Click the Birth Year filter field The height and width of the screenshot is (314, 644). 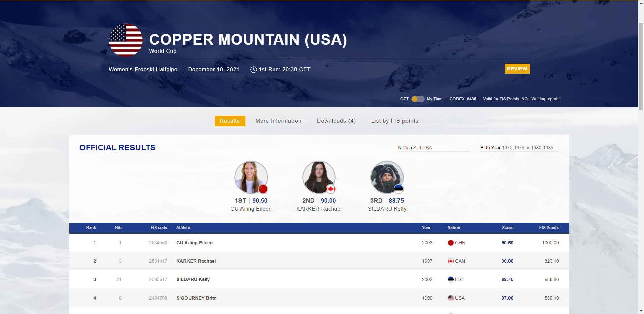[x=520, y=148]
